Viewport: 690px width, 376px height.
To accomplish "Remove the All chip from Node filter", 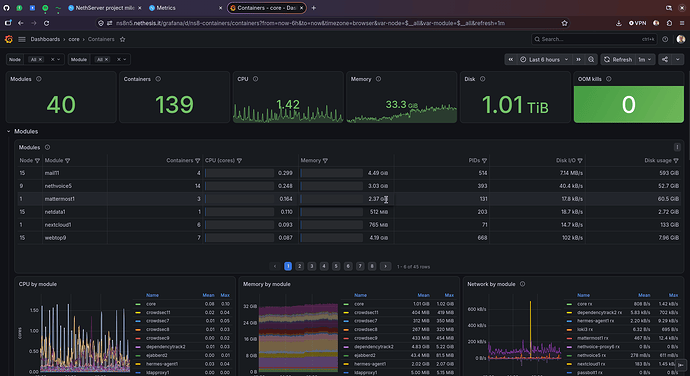I will pos(40,59).
